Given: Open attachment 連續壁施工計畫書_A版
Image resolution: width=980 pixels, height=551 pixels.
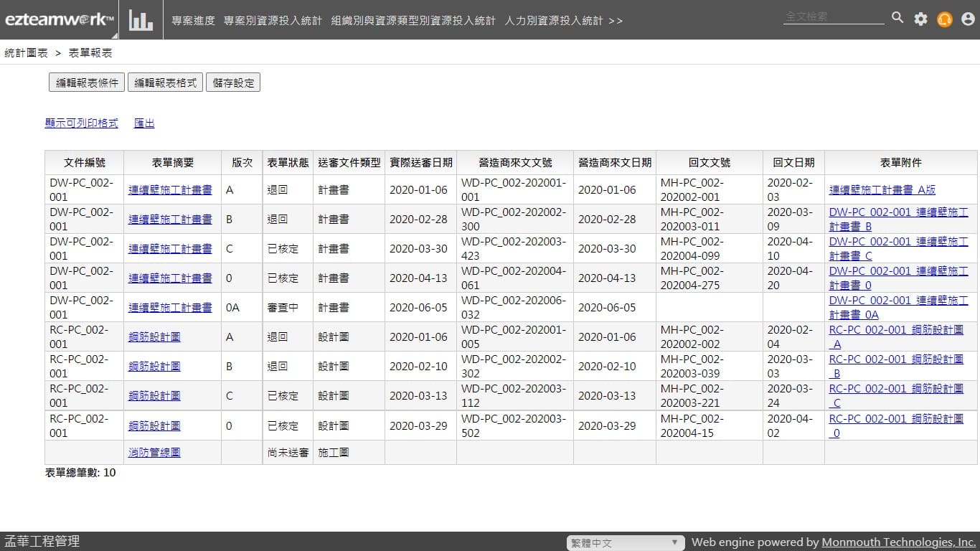Looking at the screenshot, I should pyautogui.click(x=882, y=190).
